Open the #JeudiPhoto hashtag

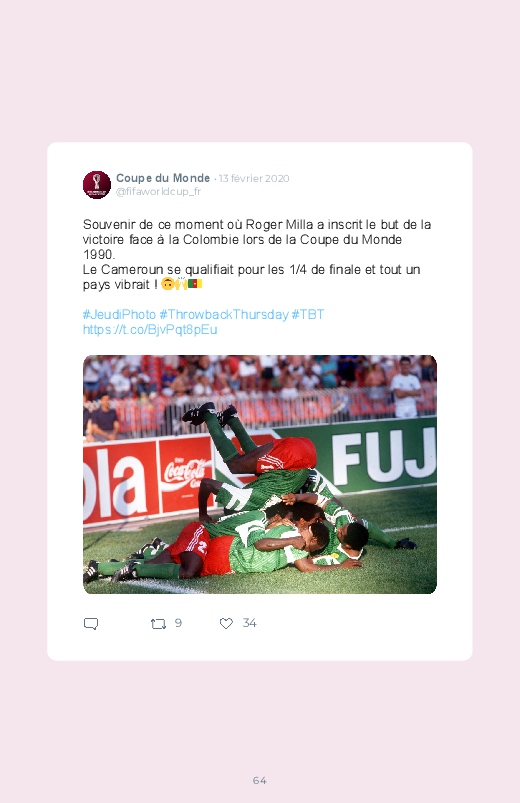(119, 314)
